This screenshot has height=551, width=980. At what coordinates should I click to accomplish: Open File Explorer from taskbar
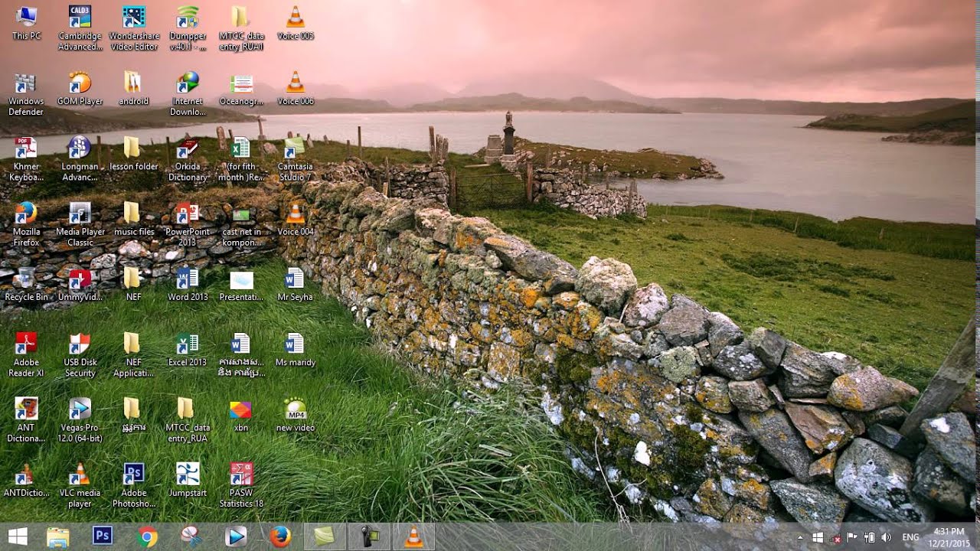point(58,536)
